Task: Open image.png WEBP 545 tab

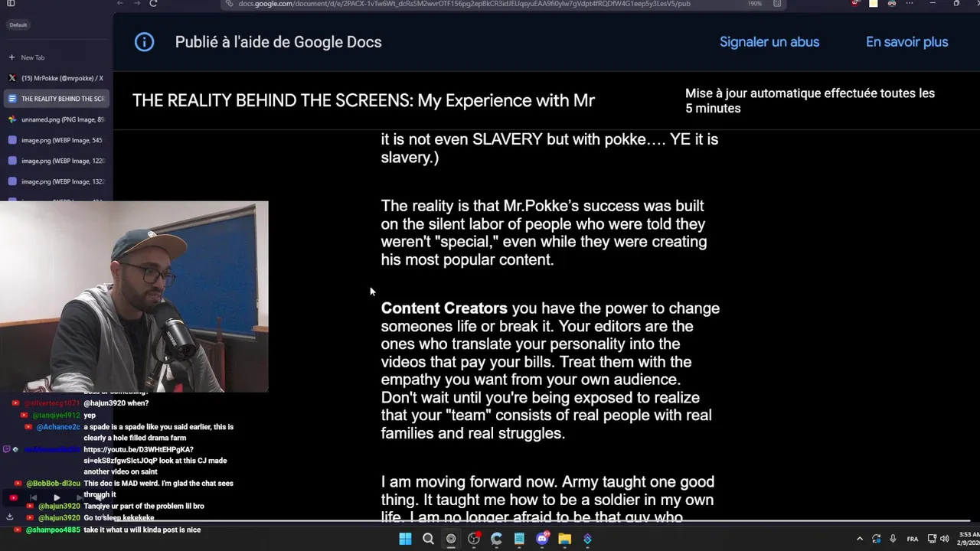Action: coord(56,140)
